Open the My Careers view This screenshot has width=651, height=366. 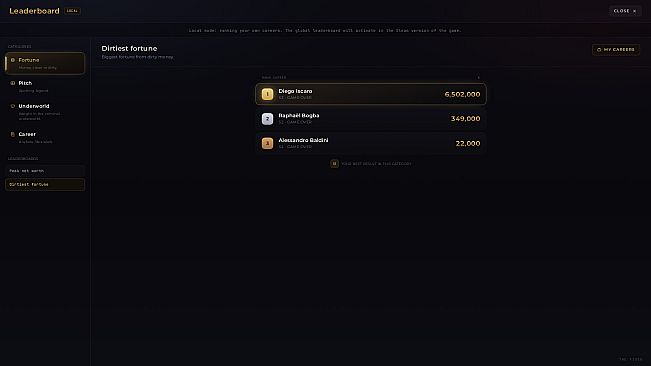tap(616, 50)
